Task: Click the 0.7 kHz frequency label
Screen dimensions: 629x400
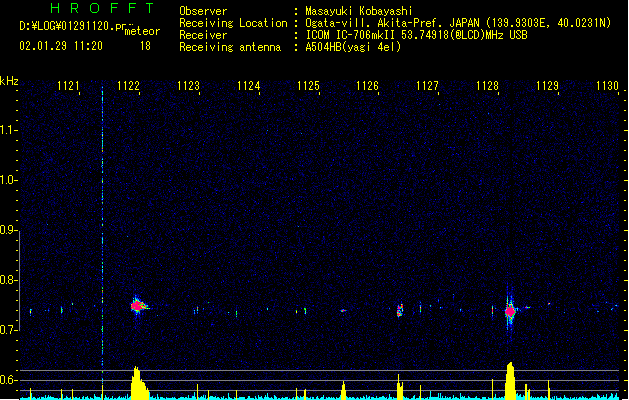Action: 8,330
